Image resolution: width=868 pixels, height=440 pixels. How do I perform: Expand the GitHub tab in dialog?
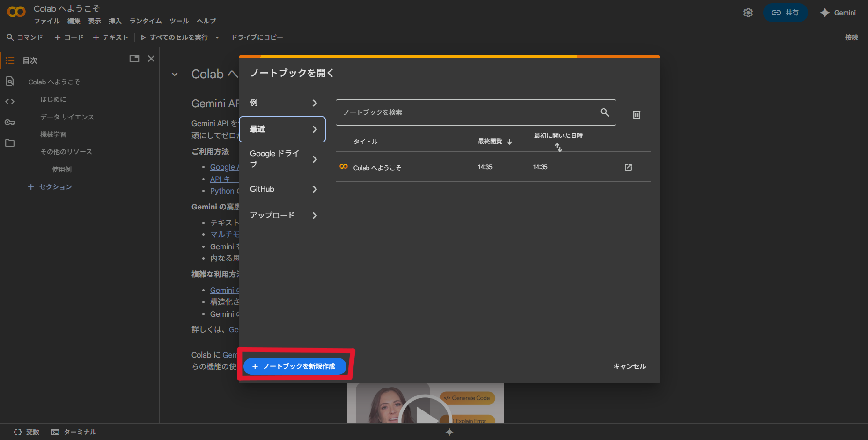point(282,189)
